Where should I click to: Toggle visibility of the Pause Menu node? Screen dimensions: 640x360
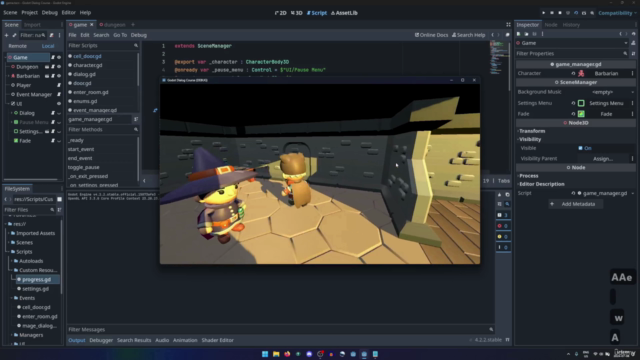(59, 122)
